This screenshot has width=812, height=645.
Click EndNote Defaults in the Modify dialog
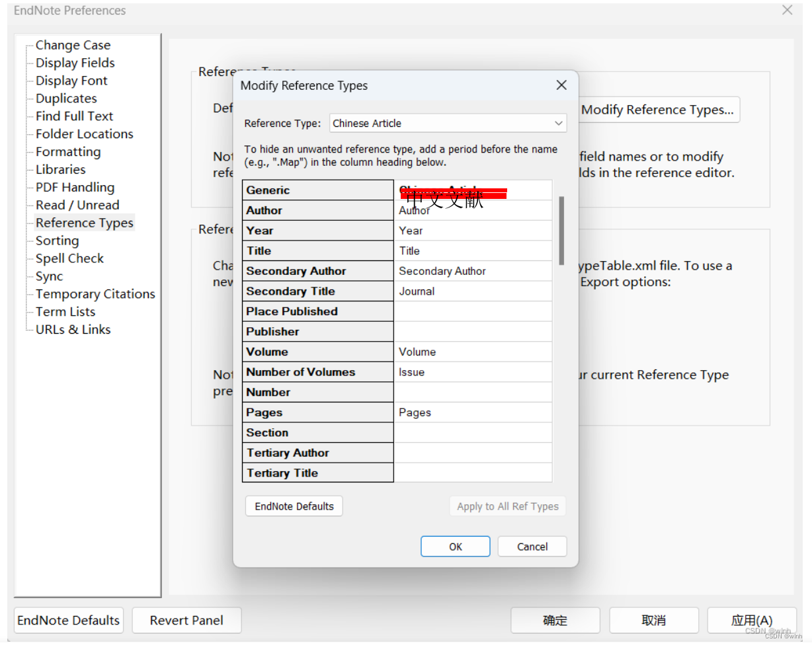294,506
